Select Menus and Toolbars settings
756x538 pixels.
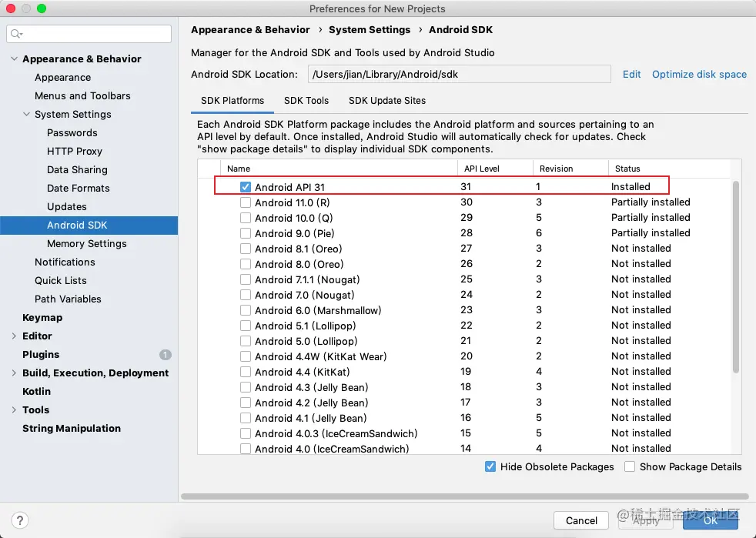(82, 96)
